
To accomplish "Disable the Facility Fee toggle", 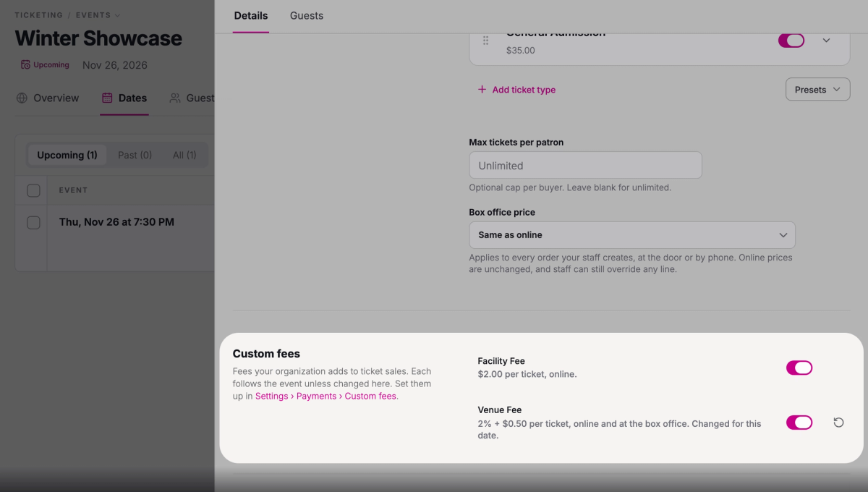I will coord(799,368).
